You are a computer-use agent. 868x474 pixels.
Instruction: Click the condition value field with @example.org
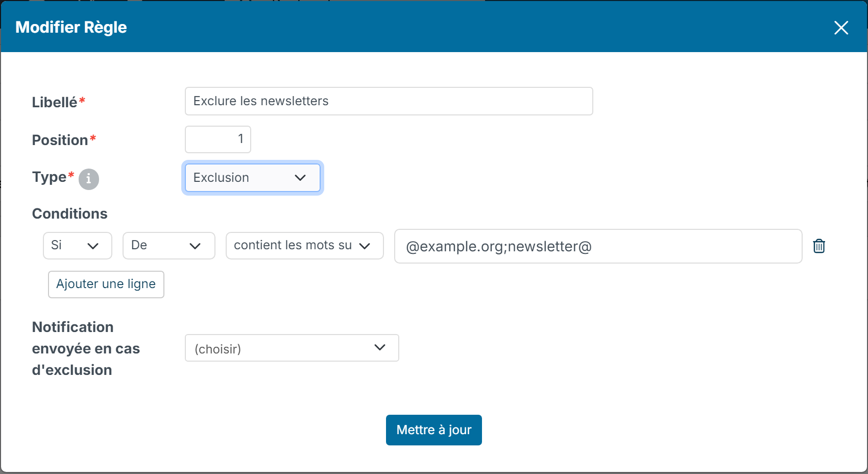(x=598, y=246)
